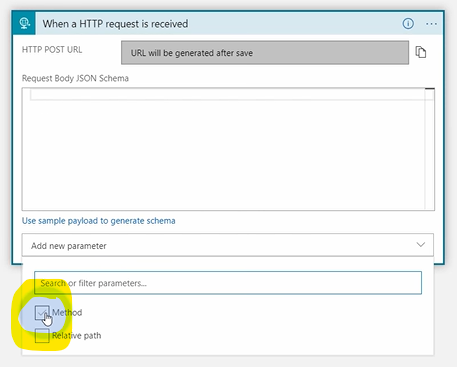Tick the Method parameter checkbox
The height and width of the screenshot is (367, 457).
[42, 313]
